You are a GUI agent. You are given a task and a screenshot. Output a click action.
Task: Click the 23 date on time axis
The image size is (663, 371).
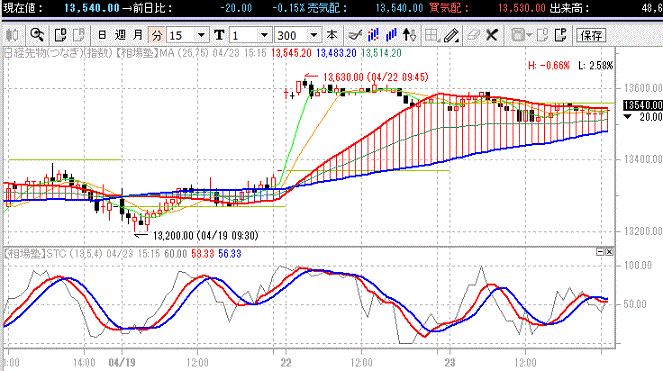449,363
